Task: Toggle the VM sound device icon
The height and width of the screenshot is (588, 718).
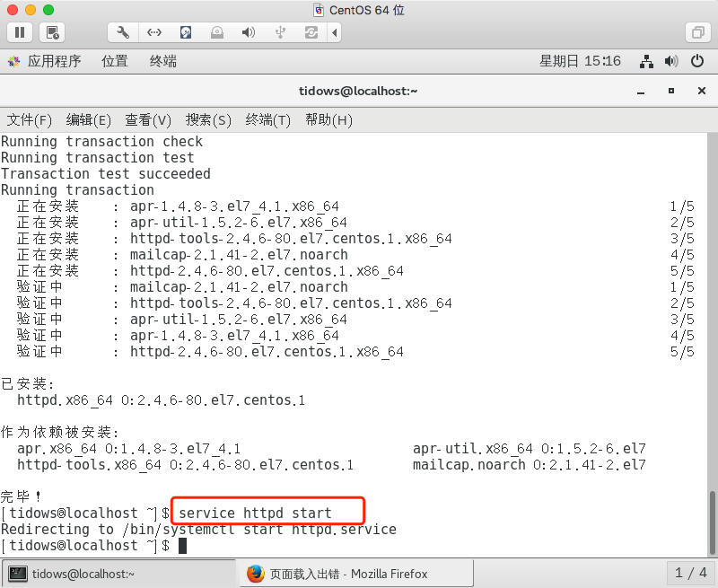Action: point(249,32)
